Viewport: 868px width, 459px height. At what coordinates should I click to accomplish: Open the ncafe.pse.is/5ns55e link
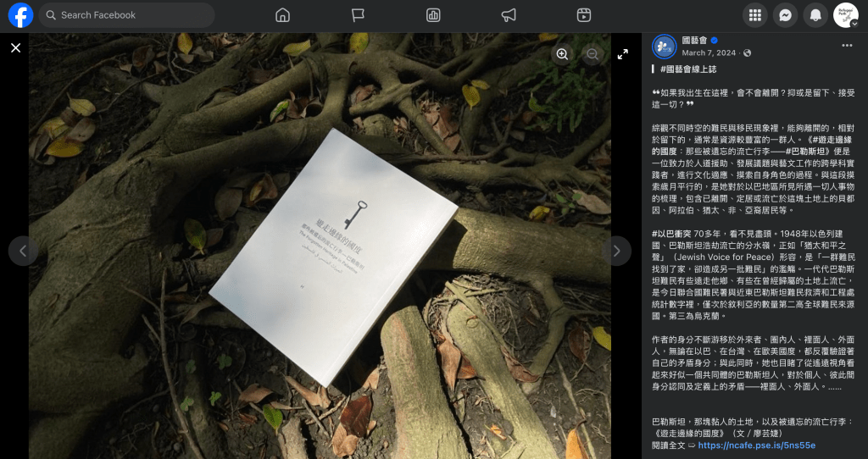pos(756,445)
